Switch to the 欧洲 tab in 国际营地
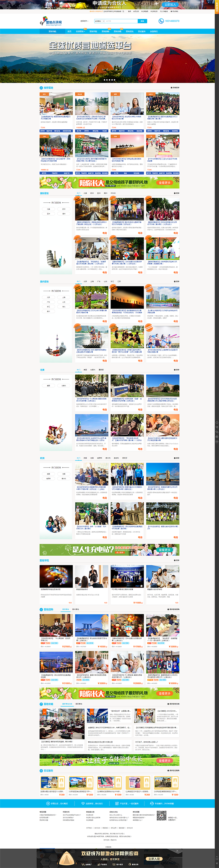This screenshot has height=868, width=219. pos(92,193)
